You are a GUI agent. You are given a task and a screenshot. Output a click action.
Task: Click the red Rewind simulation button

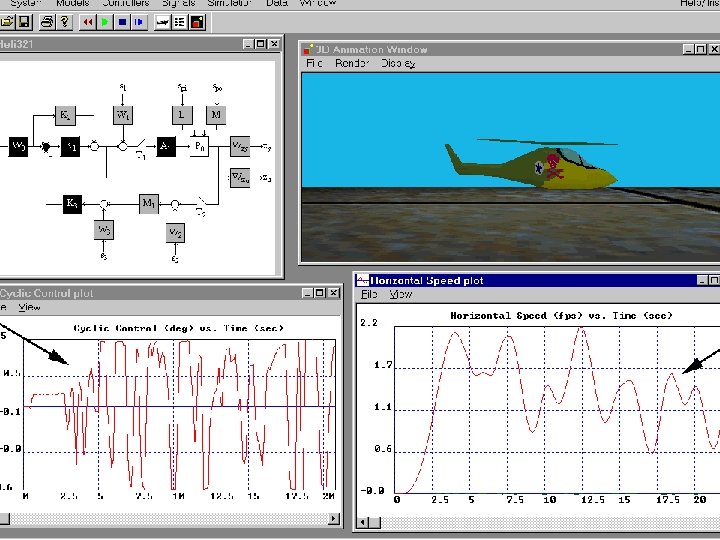(x=89, y=21)
